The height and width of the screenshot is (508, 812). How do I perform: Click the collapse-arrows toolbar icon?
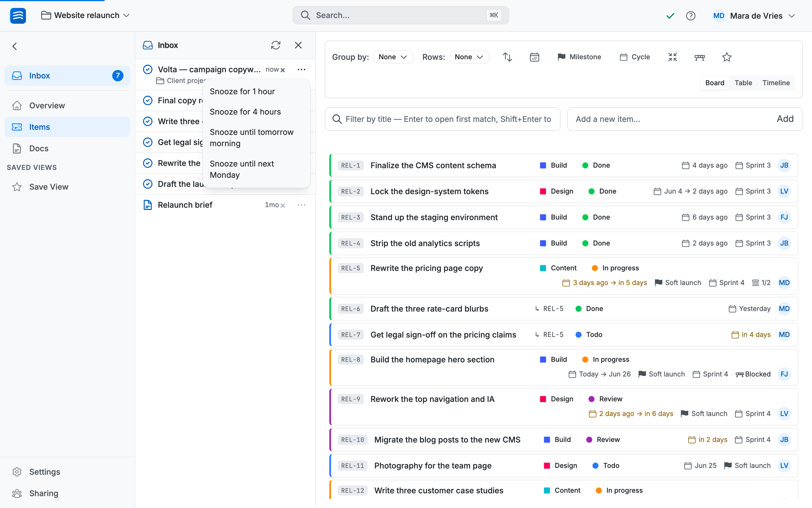coord(672,57)
